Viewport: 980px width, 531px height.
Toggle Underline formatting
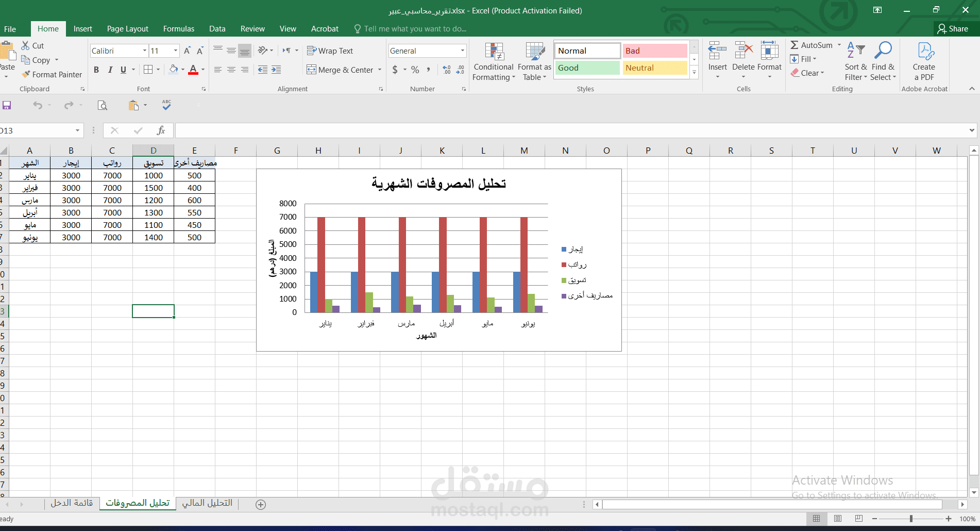pyautogui.click(x=123, y=70)
